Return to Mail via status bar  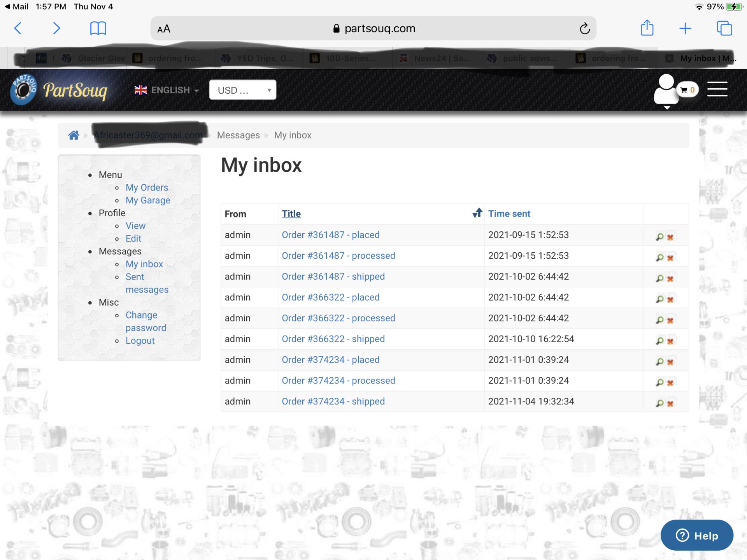(x=16, y=7)
